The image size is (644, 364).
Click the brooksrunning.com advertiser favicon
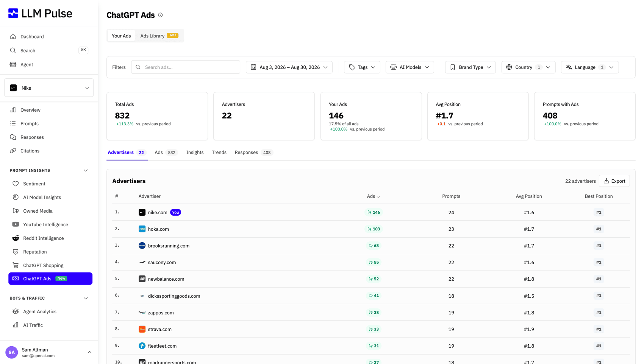pyautogui.click(x=142, y=246)
